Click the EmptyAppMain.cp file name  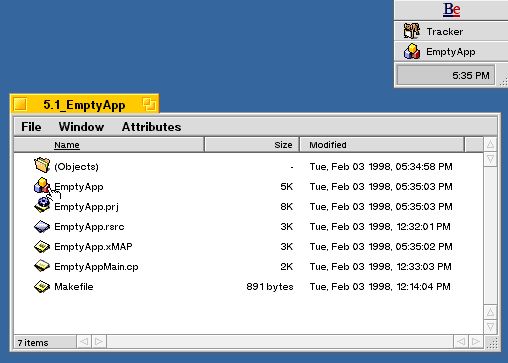[x=96, y=267]
